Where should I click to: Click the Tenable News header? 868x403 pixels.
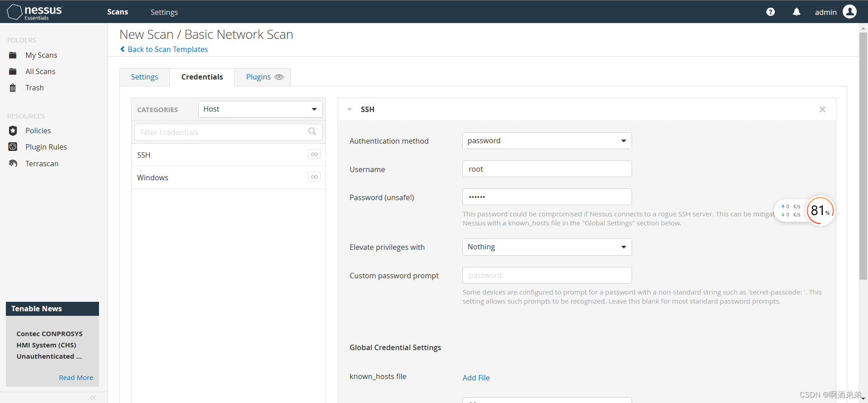click(52, 309)
